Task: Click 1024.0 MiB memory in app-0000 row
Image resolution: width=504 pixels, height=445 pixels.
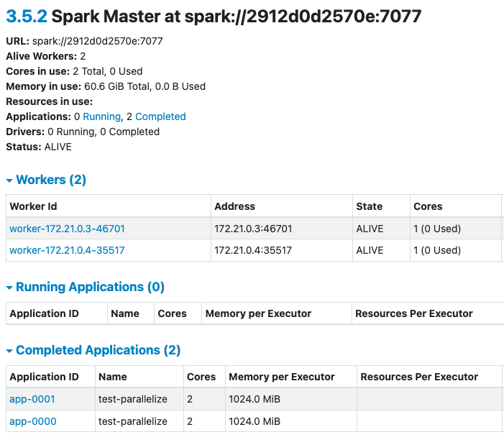Action: [255, 421]
